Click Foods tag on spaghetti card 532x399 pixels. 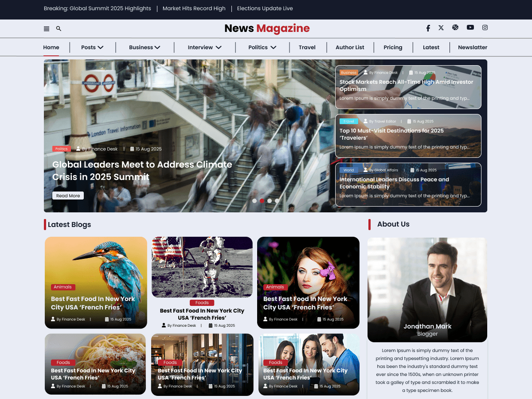(63, 363)
